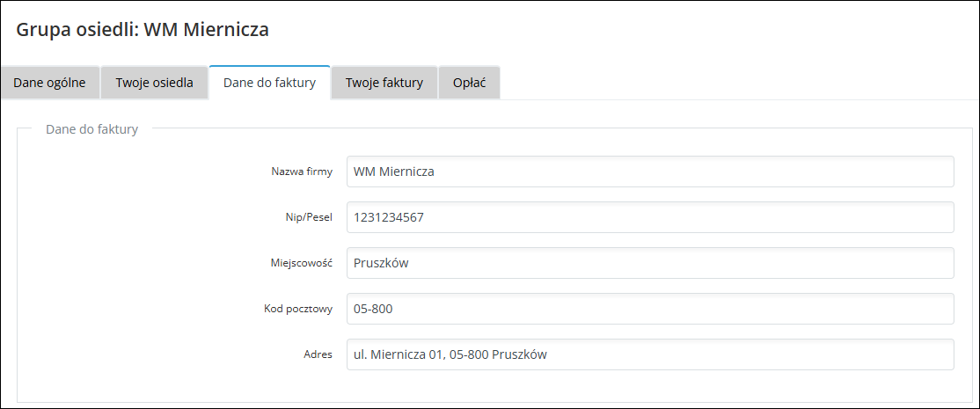Screen dimensions: 980x409
Task: Click the Miejscowość label text
Action: 302,264
